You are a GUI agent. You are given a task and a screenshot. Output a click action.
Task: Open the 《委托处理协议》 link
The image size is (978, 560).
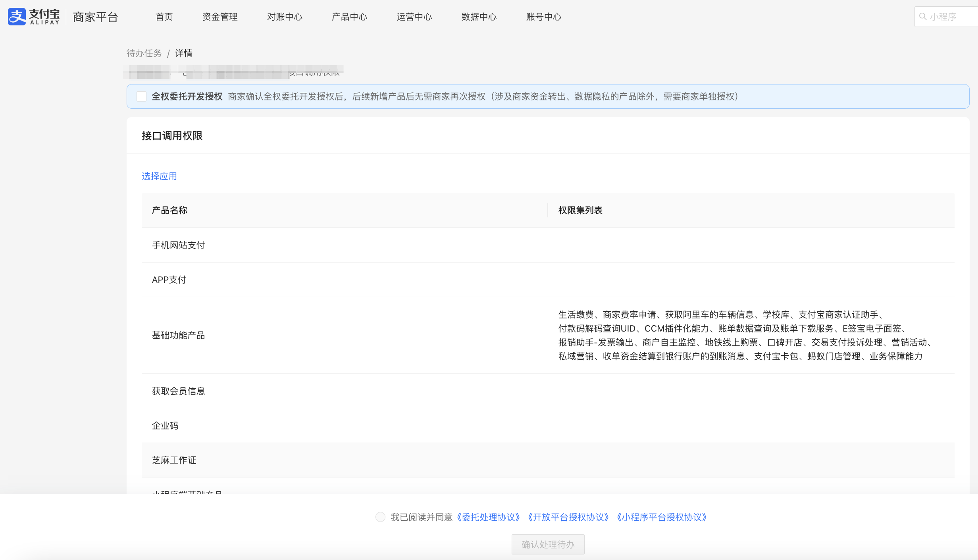pyautogui.click(x=489, y=517)
